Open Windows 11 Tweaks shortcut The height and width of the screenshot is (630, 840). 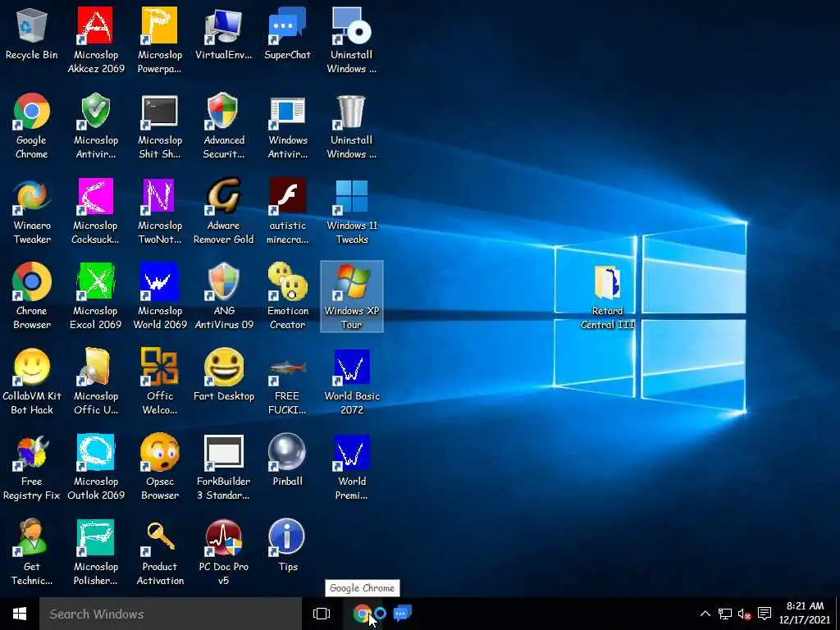(351, 211)
